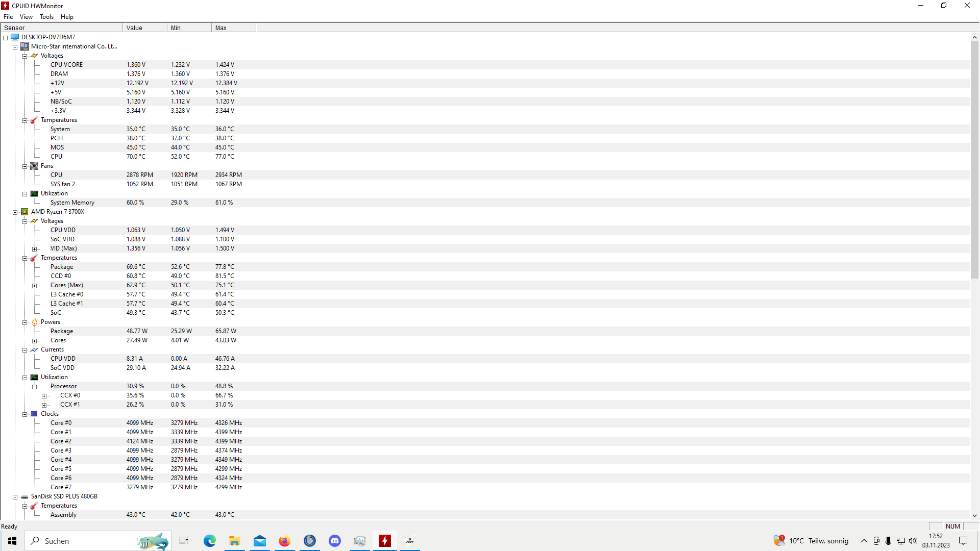The width and height of the screenshot is (980, 551).
Task: Click the Value column header
Action: (144, 28)
